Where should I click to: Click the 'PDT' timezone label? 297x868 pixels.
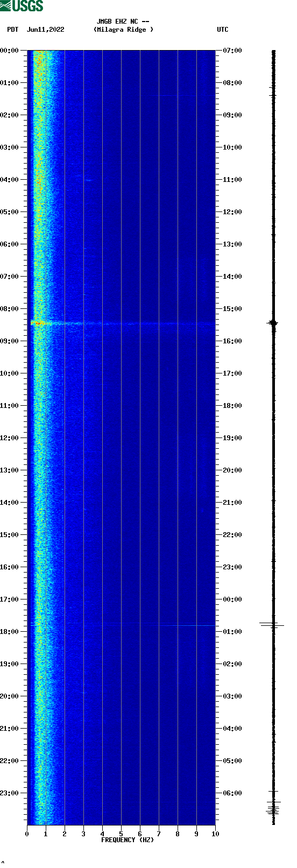(12, 30)
